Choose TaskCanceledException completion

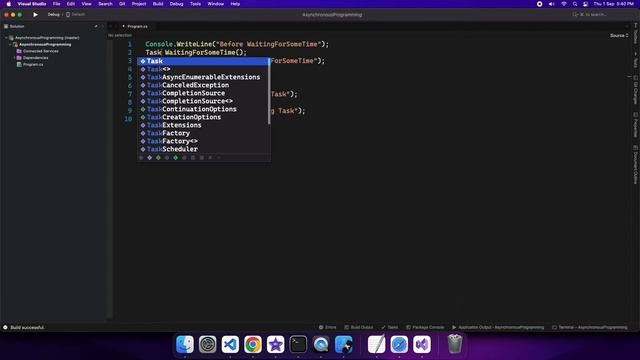coord(203,85)
